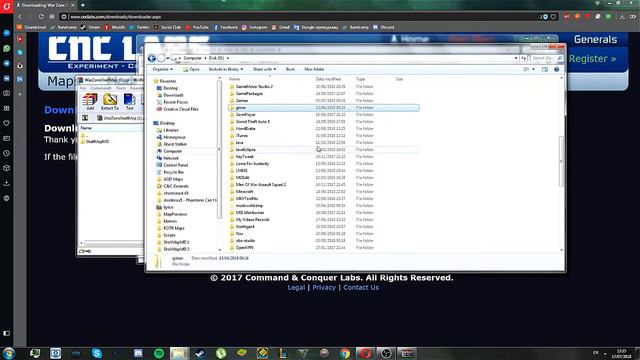Toggle Explorer preview pane icon
Viewport: 640px width, 360px height.
(544, 69)
